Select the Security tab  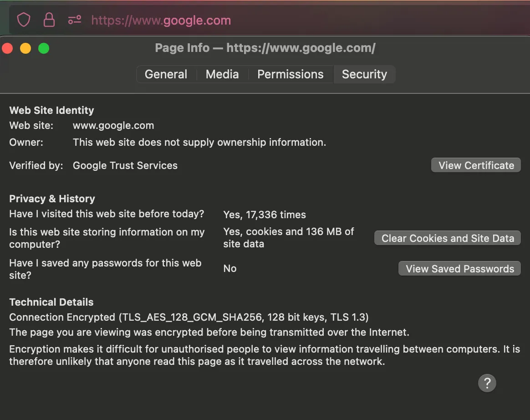point(364,74)
